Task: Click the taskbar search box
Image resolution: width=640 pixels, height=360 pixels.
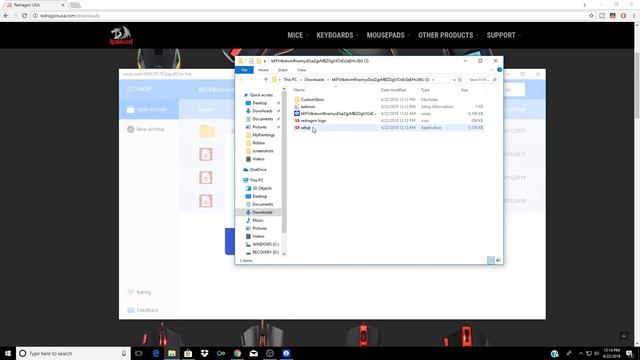Action: coord(73,353)
